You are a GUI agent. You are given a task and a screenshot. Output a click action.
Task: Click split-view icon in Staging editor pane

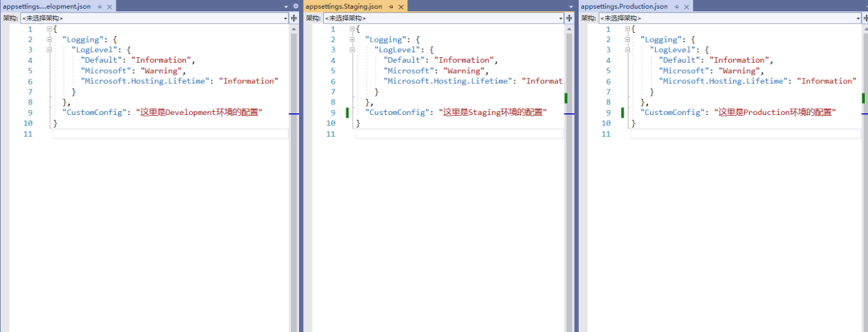coord(570,18)
